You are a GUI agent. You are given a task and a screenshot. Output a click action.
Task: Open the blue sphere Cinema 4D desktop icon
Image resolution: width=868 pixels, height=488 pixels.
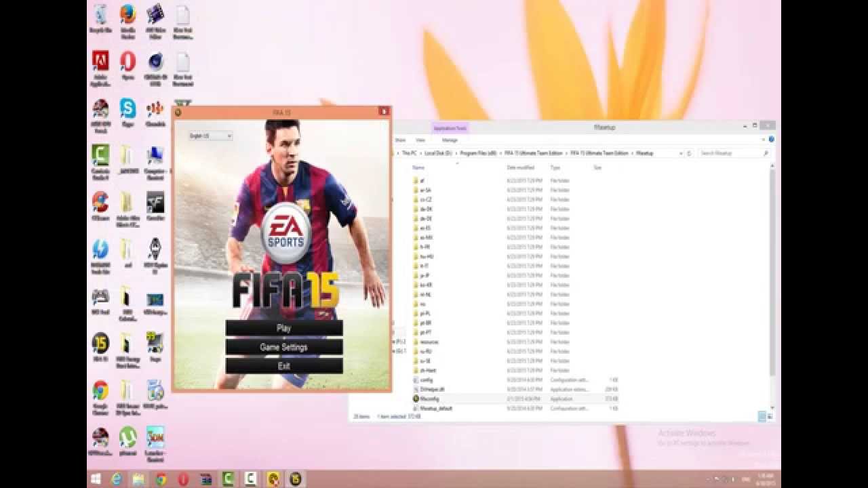point(155,69)
